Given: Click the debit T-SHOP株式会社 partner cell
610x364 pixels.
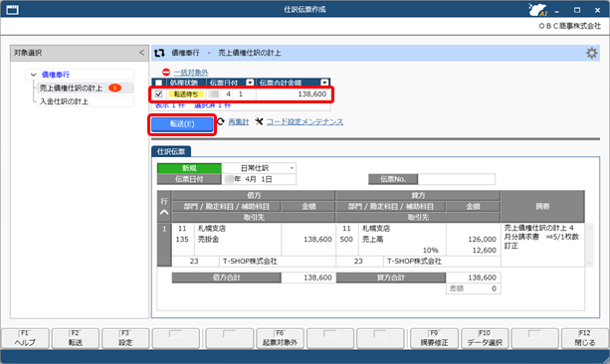Looking at the screenshot, I should click(250, 262).
